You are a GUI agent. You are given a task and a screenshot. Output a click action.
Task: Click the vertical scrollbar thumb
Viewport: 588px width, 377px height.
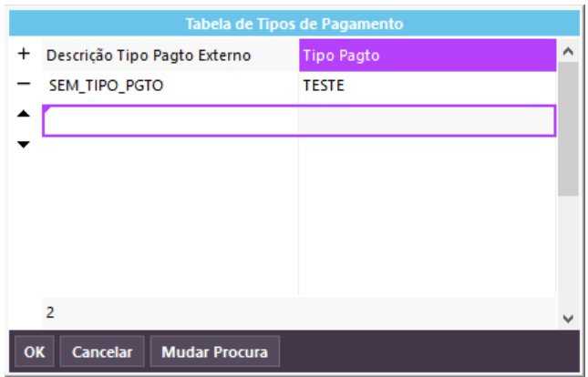568,127
